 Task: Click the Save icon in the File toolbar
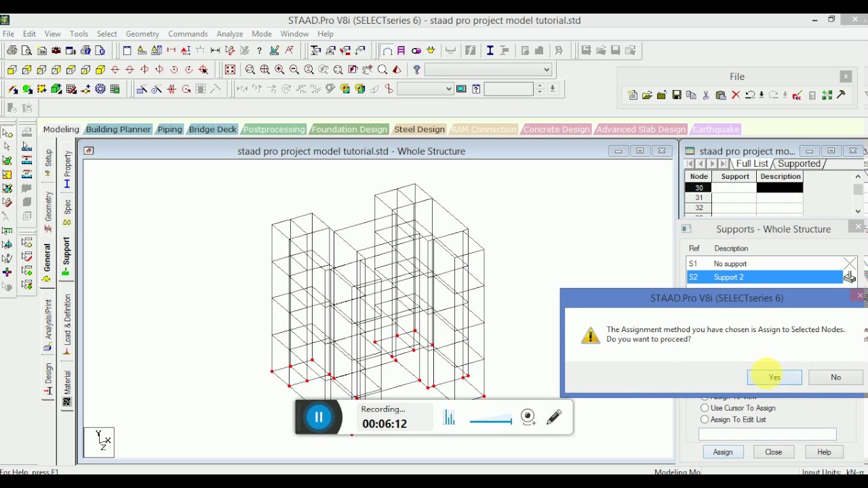(676, 96)
